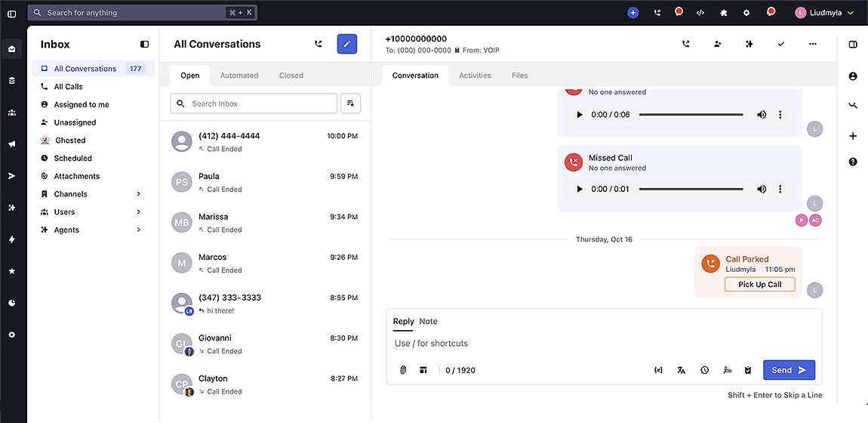Open the Files tab
The height and width of the screenshot is (423, 868).
[520, 76]
